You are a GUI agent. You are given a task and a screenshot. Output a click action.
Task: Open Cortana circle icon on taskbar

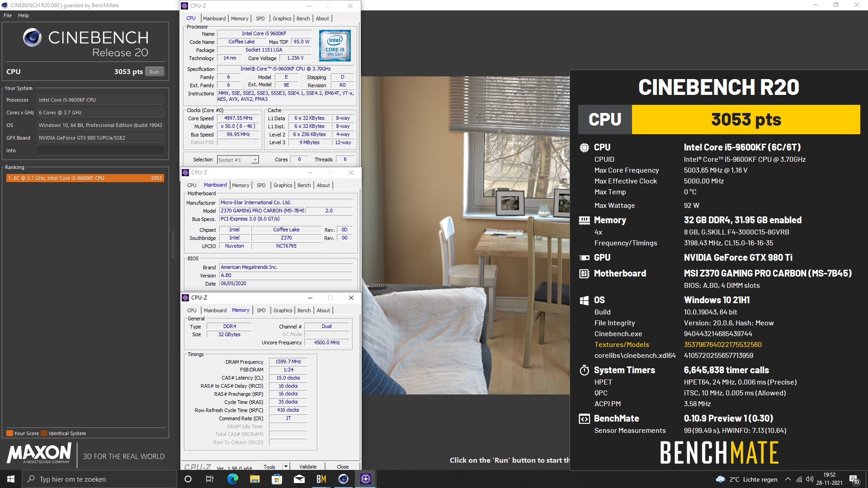(x=188, y=479)
